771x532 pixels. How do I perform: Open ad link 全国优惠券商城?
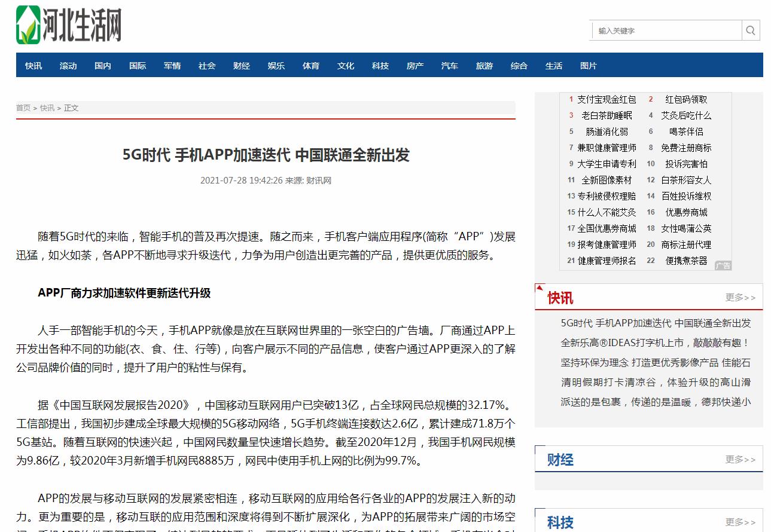pos(607,228)
